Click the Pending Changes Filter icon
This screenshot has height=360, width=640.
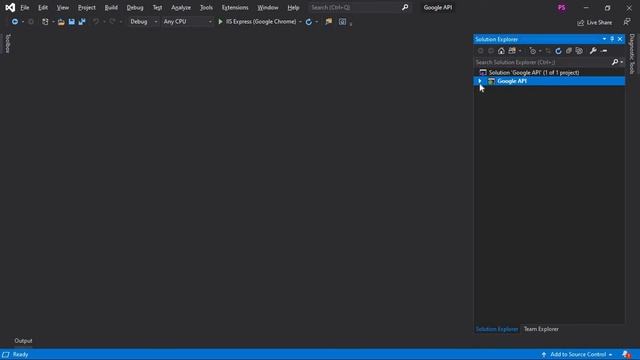tap(533, 51)
